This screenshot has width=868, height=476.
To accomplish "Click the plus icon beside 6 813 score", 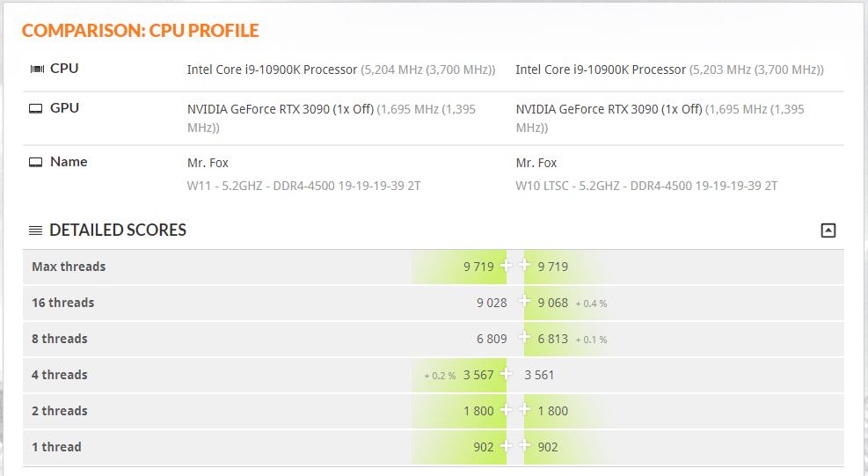I will click(x=525, y=339).
